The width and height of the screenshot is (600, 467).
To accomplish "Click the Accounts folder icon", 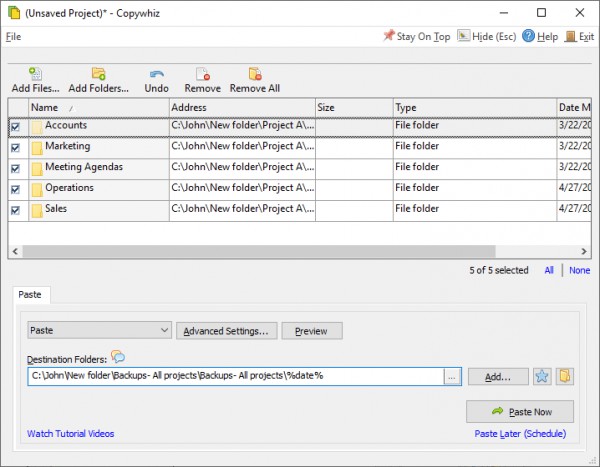I will pos(37,127).
